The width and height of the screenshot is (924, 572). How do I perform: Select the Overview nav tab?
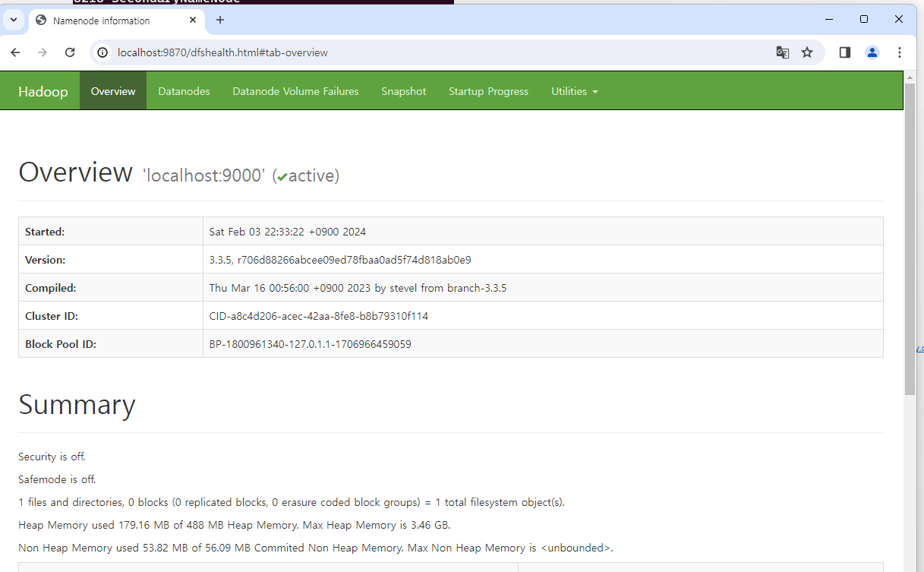click(113, 91)
